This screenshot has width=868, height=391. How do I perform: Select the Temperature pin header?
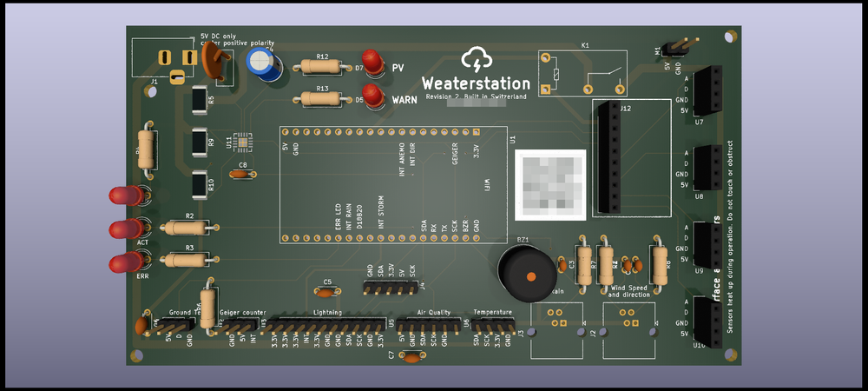tap(493, 325)
